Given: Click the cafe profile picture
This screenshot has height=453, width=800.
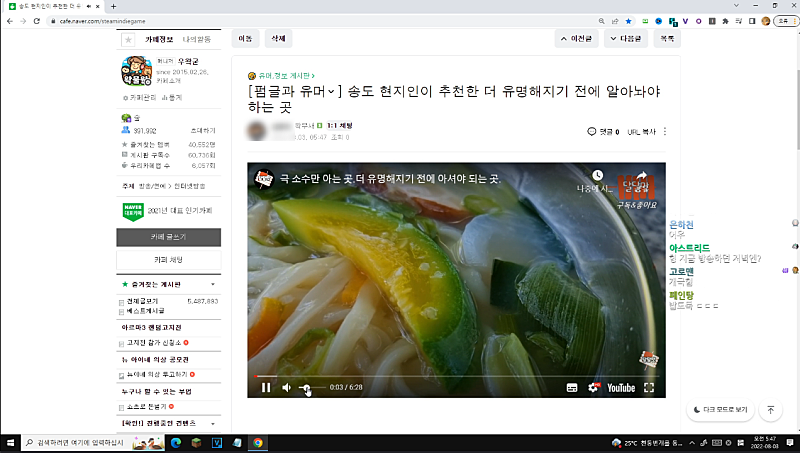Looking at the screenshot, I should pos(136,71).
